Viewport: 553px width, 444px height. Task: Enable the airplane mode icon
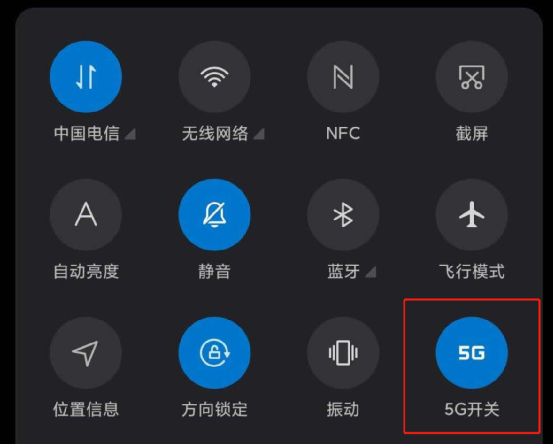coord(472,215)
